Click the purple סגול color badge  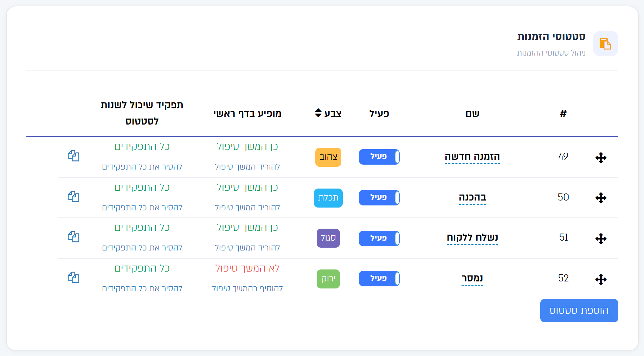[x=328, y=238]
